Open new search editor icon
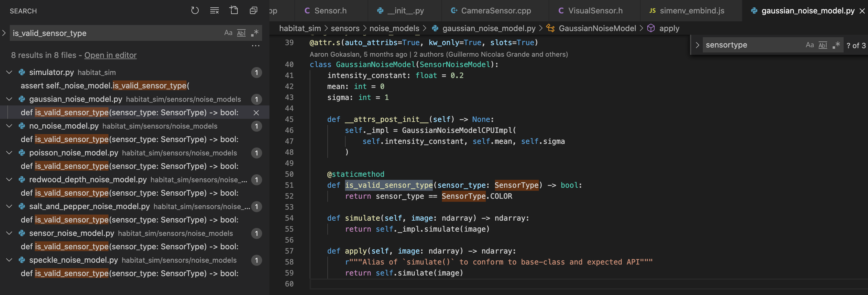The height and width of the screenshot is (295, 868). [x=234, y=10]
